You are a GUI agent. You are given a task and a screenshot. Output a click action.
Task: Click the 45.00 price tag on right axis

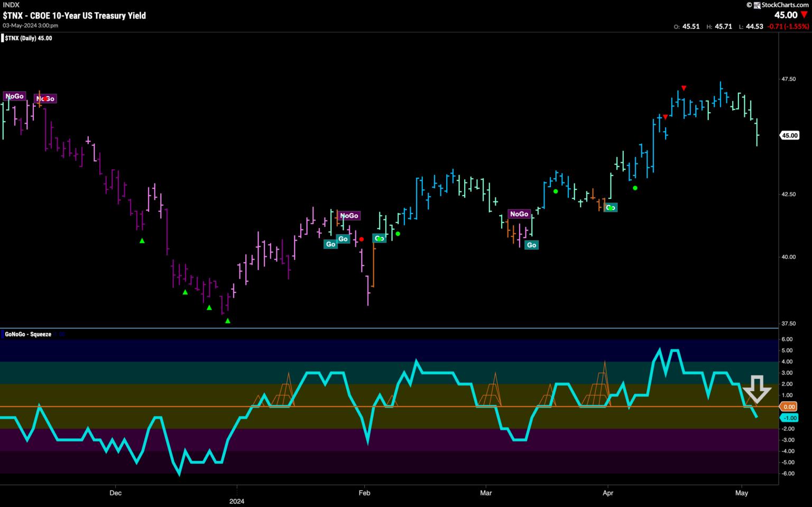tap(789, 135)
